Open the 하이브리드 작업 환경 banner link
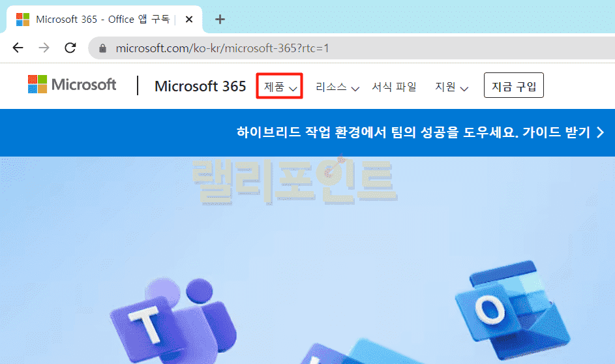615x364 pixels. pyautogui.click(x=412, y=132)
